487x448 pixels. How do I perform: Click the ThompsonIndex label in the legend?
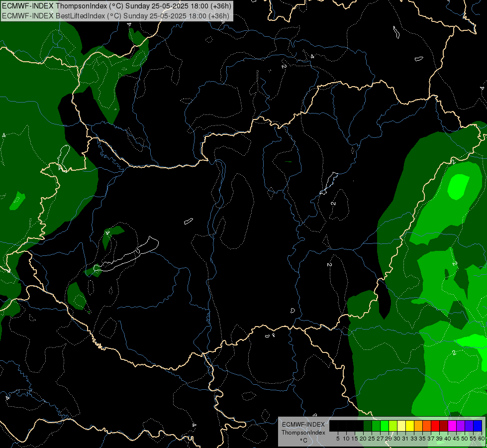(303, 433)
